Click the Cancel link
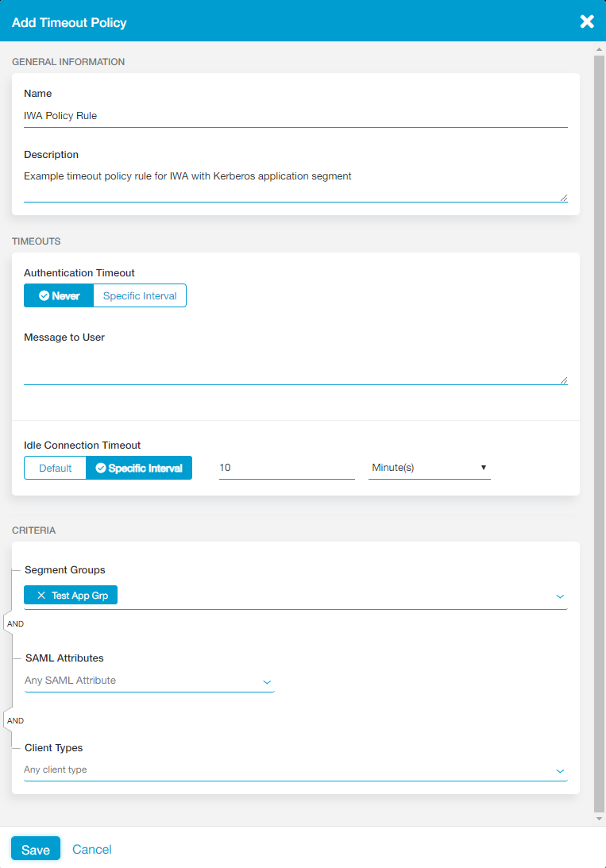Viewport: 606px width, 868px height. [92, 849]
